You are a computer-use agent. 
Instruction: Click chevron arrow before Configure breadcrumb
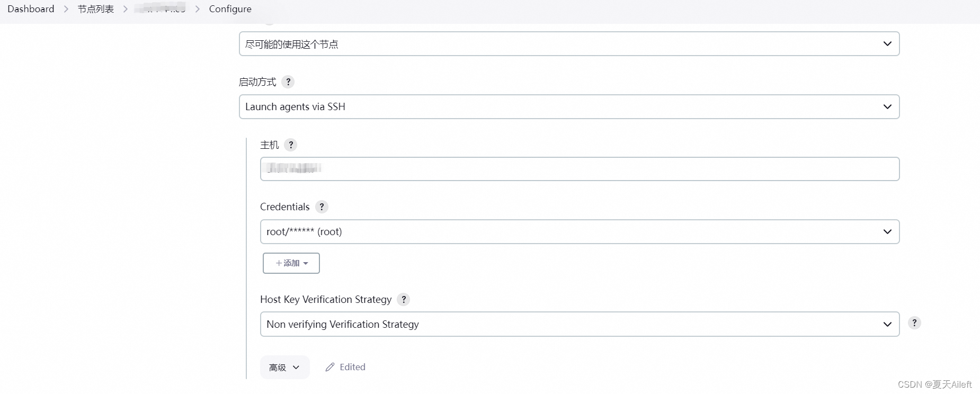tap(198, 9)
